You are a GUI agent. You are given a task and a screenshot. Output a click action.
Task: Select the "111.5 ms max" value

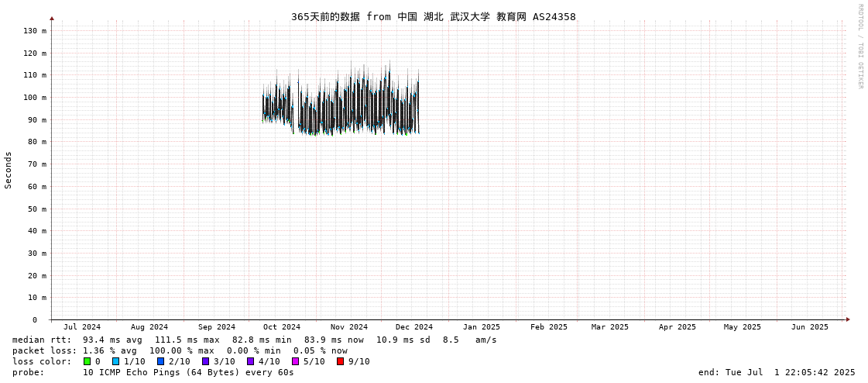click(x=187, y=340)
